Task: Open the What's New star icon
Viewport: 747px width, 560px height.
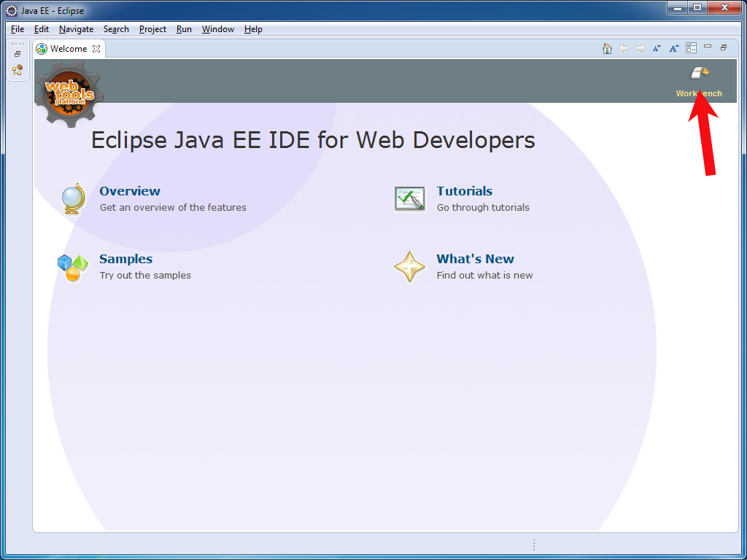Action: coord(410,267)
